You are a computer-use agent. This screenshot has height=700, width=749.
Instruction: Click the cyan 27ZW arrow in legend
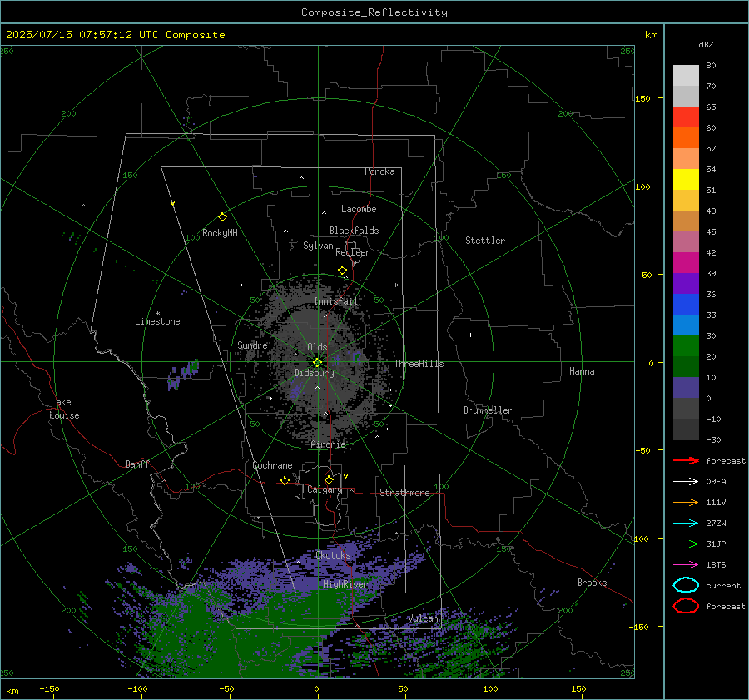[686, 524]
